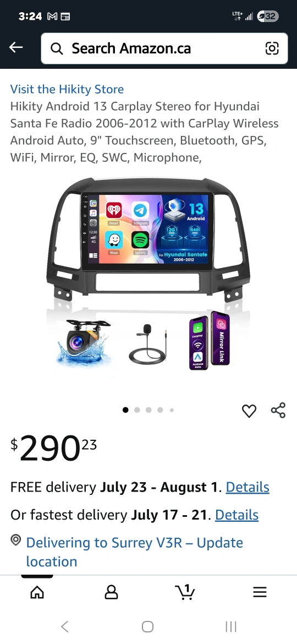Open the hamburger menu
The image size is (297, 644).
click(260, 592)
